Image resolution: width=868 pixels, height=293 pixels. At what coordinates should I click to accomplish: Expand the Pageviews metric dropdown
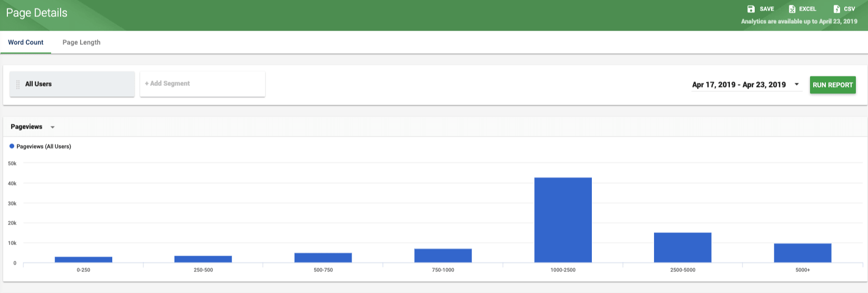tap(52, 127)
